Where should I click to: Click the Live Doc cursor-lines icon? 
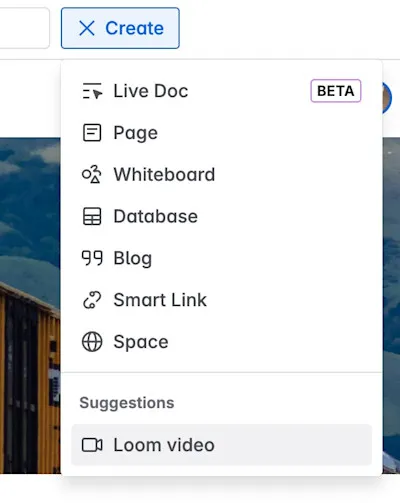pyautogui.click(x=92, y=91)
